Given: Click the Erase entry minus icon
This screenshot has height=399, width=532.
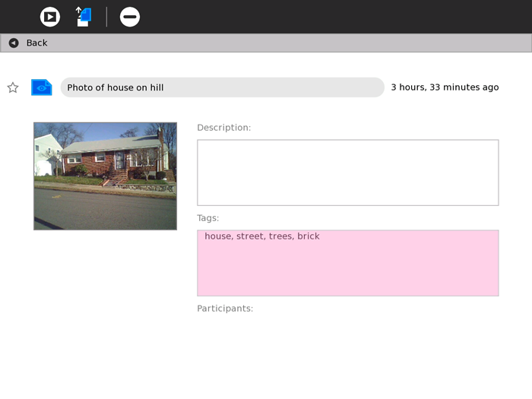Looking at the screenshot, I should coord(130,17).
